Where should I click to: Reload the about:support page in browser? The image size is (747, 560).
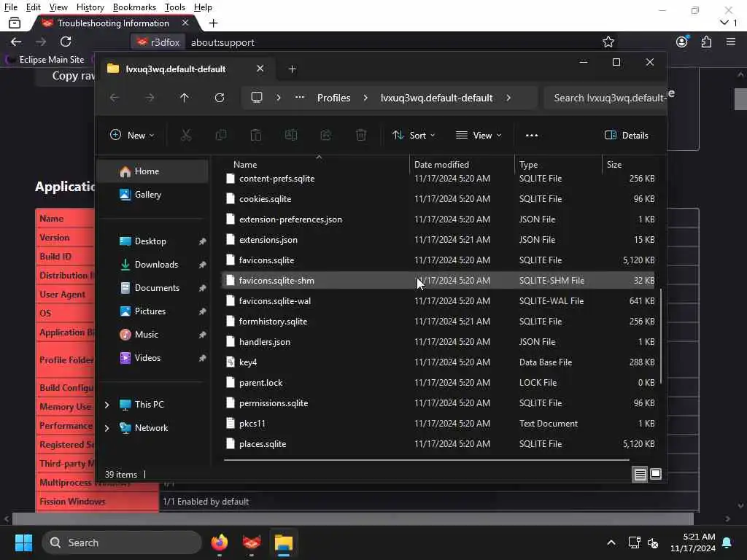[x=66, y=42]
